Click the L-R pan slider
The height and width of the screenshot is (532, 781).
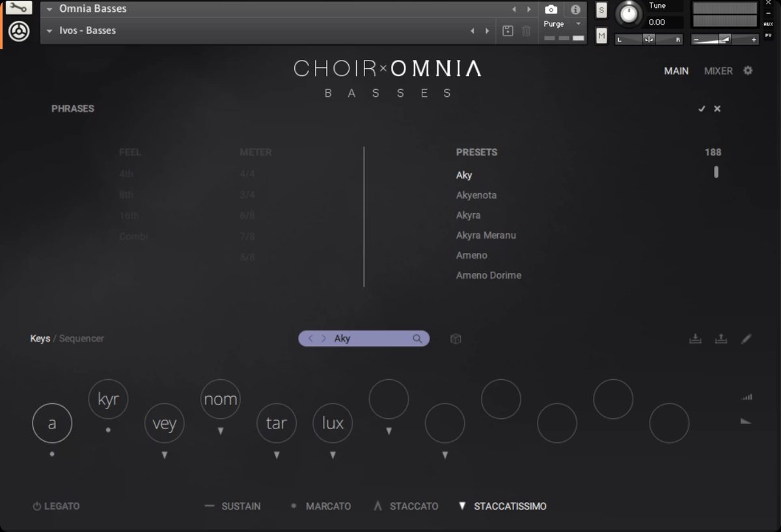649,40
